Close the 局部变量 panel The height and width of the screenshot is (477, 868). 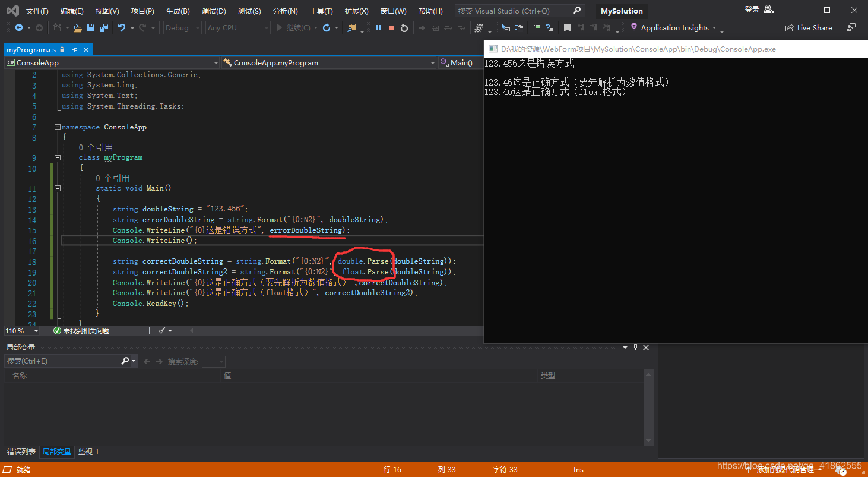[x=646, y=348]
